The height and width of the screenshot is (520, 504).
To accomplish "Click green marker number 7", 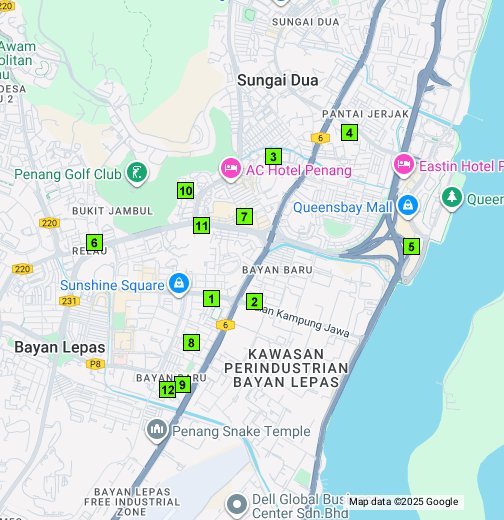I will [x=244, y=217].
